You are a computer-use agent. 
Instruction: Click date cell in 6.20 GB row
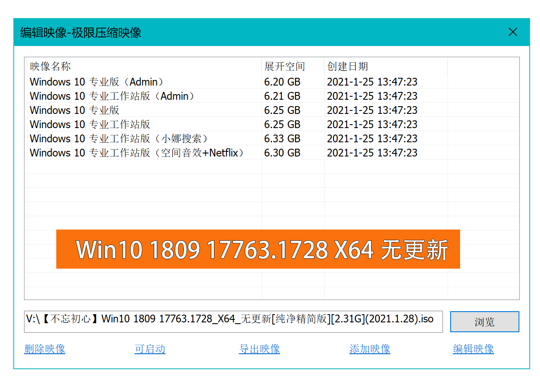pyautogui.click(x=372, y=82)
